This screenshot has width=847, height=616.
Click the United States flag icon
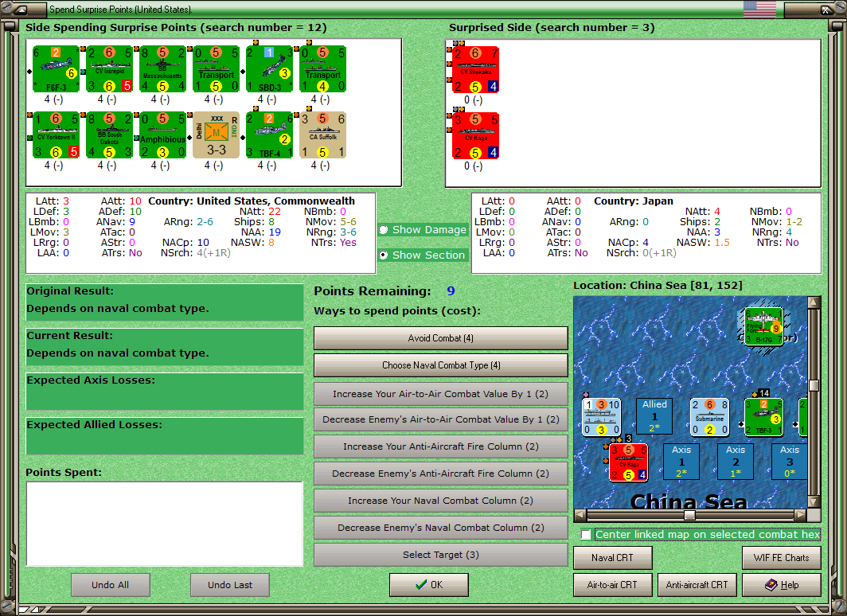point(759,10)
